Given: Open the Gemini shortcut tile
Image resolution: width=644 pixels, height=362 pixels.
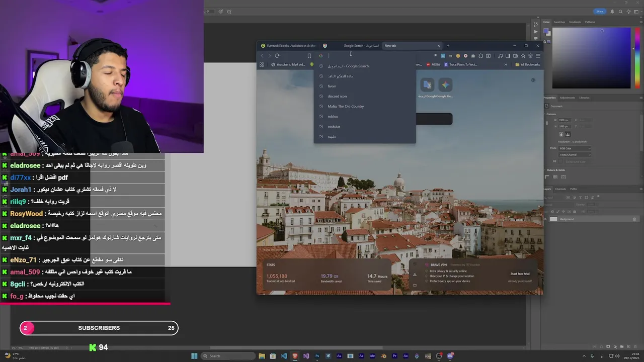Looking at the screenshot, I should click(445, 85).
